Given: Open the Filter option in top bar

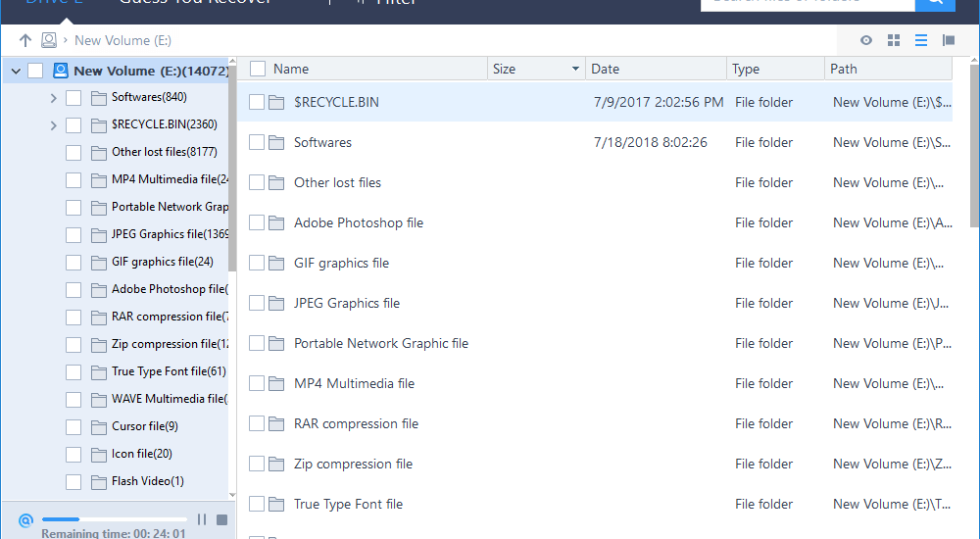Looking at the screenshot, I should click(x=386, y=3).
